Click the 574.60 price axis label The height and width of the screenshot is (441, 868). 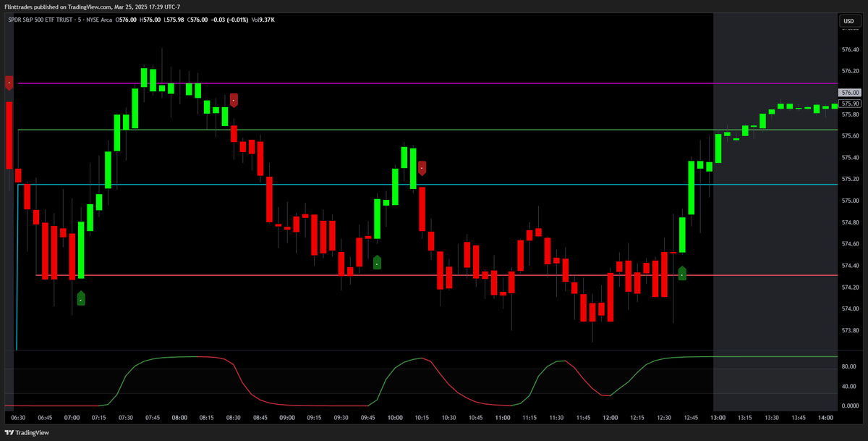[851, 244]
